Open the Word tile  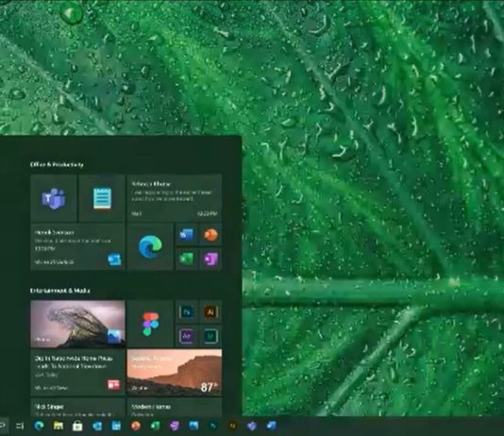coord(186,235)
